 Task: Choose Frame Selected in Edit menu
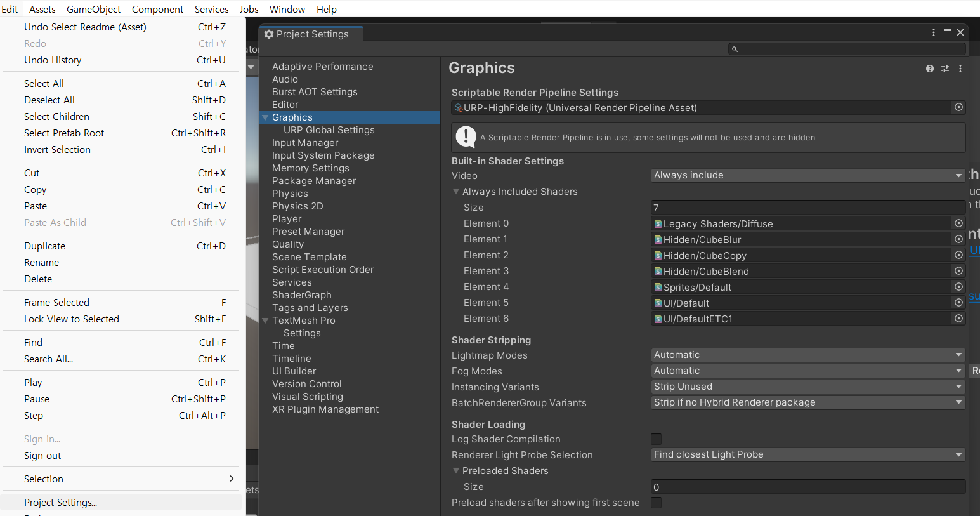point(122,303)
